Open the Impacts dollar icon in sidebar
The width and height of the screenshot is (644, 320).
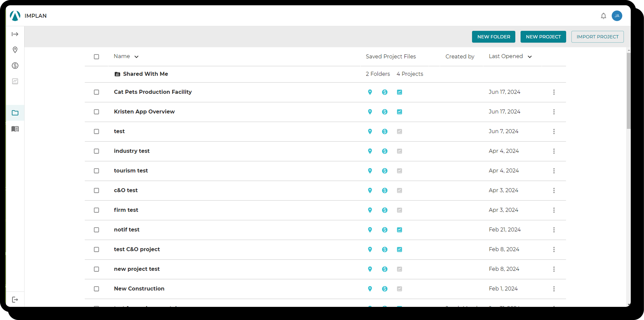point(15,66)
